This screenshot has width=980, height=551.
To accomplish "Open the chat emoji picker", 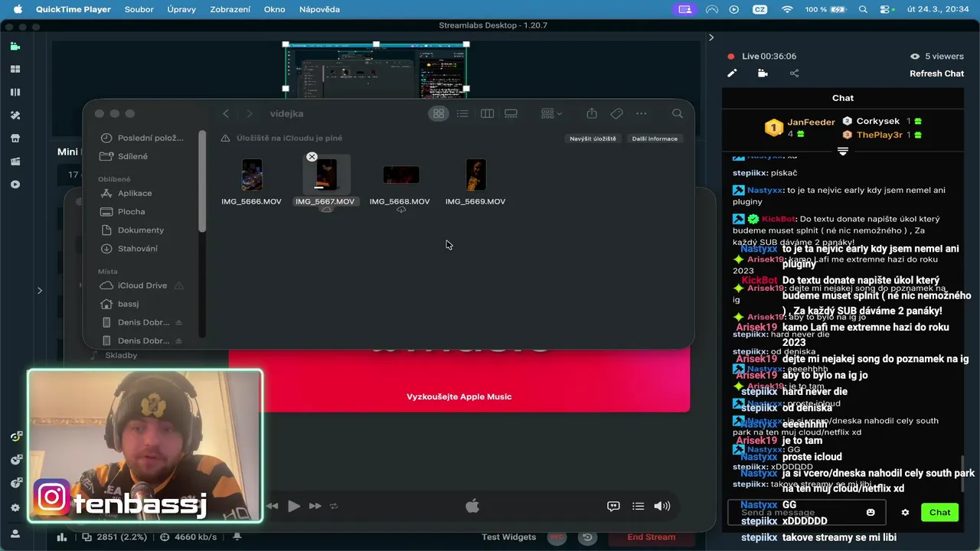I will tap(871, 512).
